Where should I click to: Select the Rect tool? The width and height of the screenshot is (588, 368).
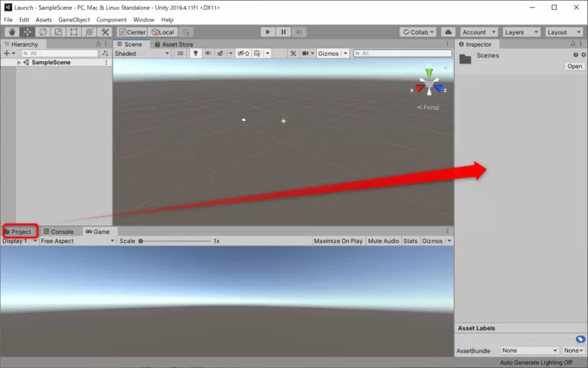[x=73, y=32]
